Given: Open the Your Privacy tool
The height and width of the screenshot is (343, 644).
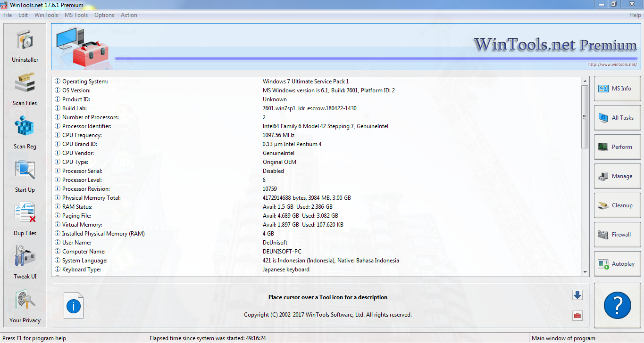Looking at the screenshot, I should click(x=25, y=306).
